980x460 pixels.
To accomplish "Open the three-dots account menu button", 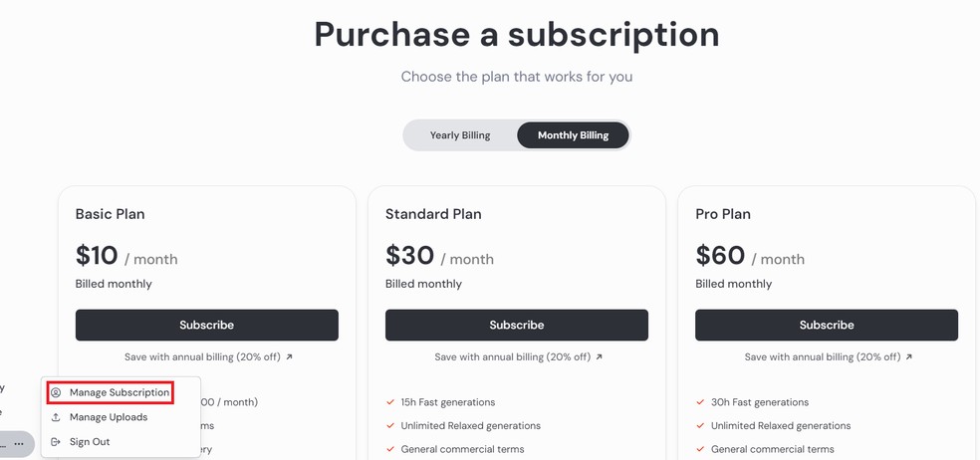I will [19, 444].
